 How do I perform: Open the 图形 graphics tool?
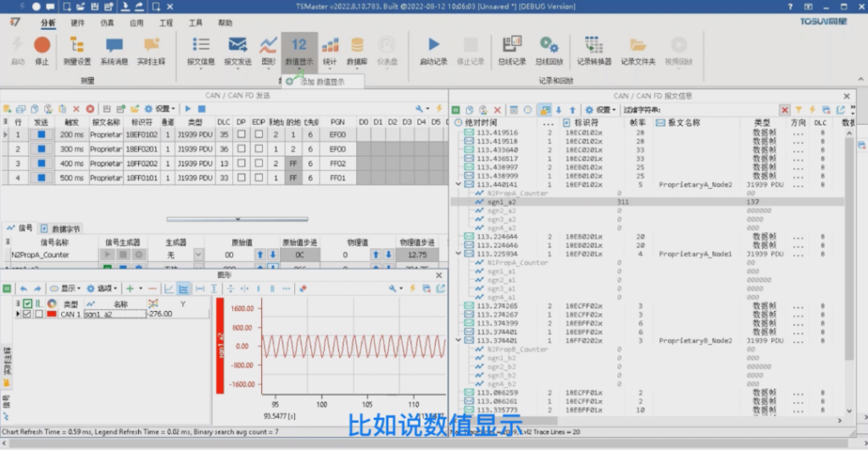pyautogui.click(x=269, y=50)
